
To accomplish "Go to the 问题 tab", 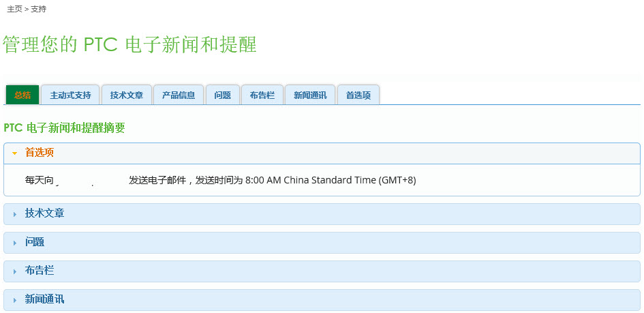I will click(x=223, y=95).
